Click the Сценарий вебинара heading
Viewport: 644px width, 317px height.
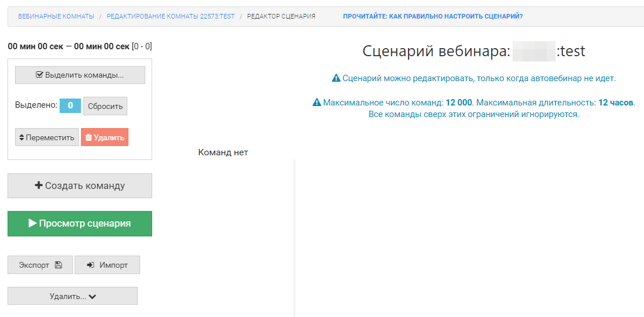click(x=473, y=51)
